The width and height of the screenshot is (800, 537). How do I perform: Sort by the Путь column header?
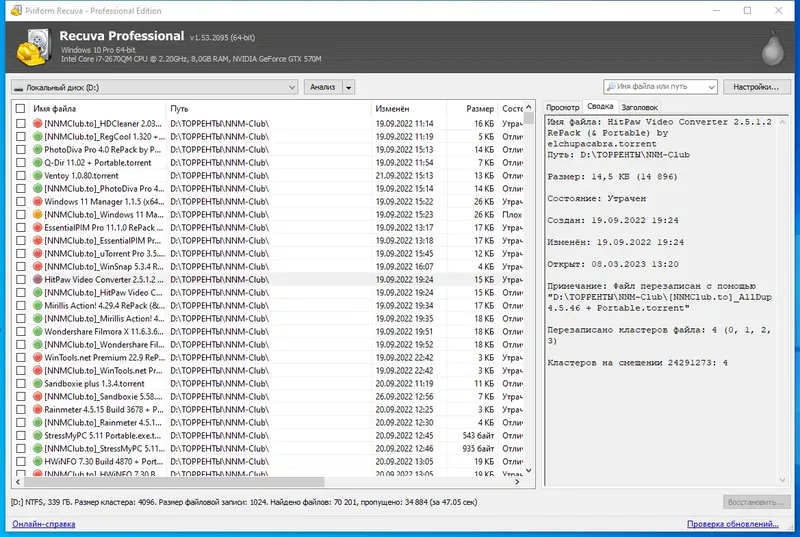(x=268, y=109)
